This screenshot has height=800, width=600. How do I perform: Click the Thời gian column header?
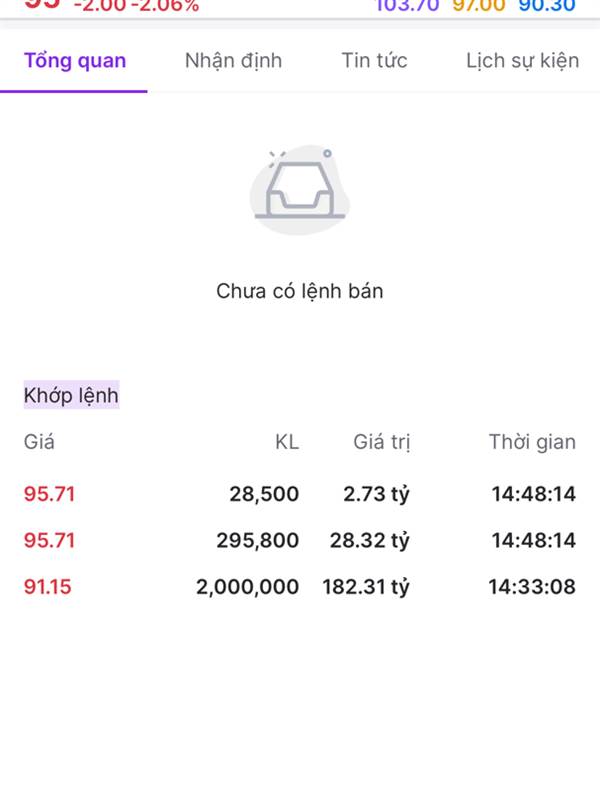(532, 442)
